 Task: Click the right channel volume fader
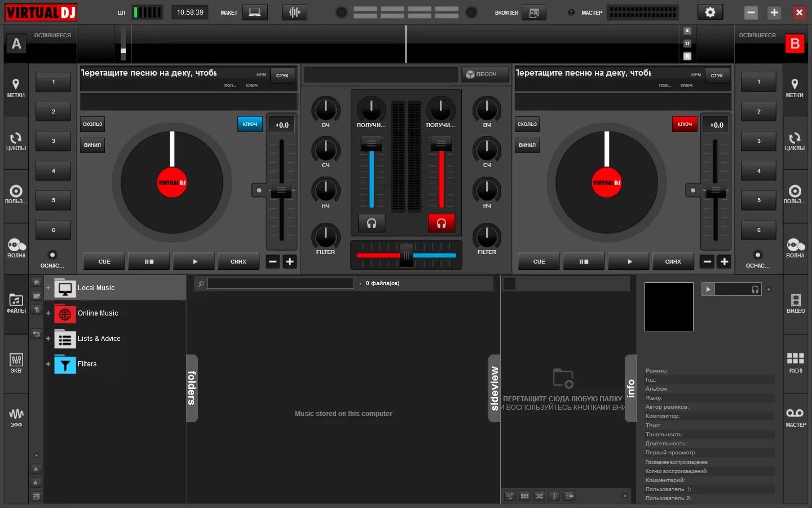pos(441,144)
